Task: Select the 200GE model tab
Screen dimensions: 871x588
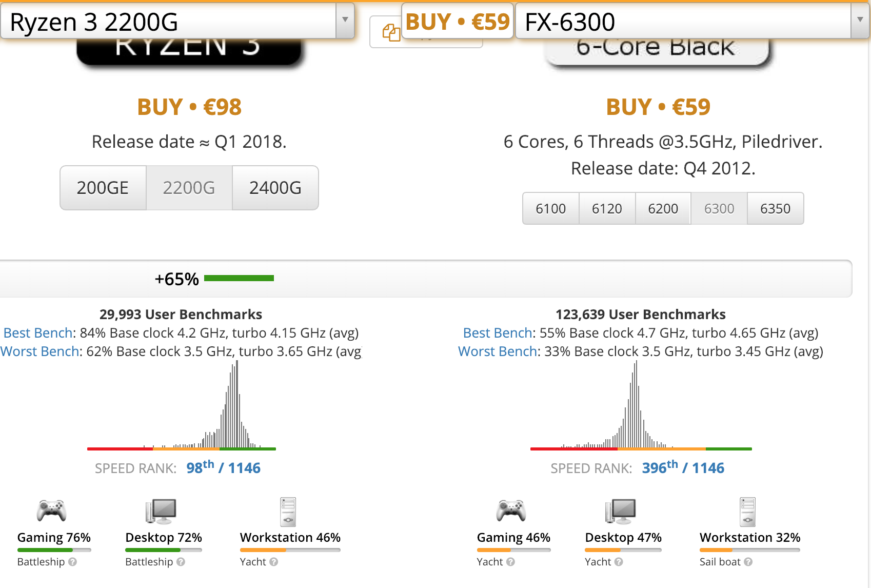Action: [103, 188]
